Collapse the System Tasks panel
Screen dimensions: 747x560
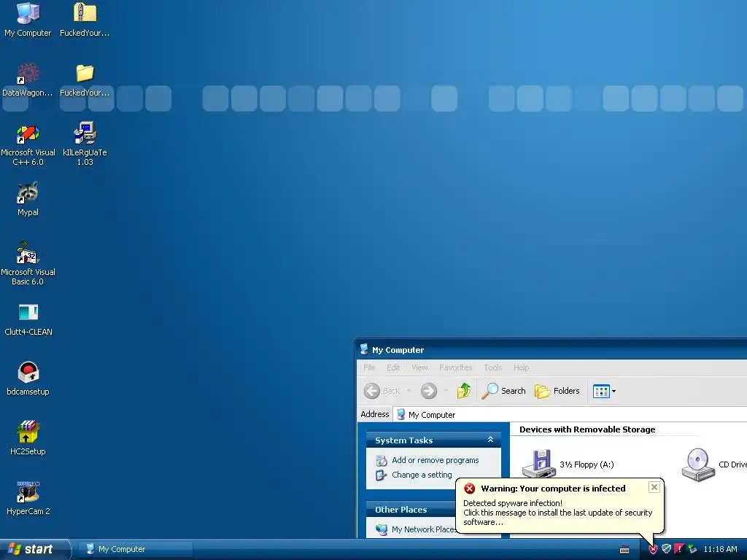[x=490, y=440]
